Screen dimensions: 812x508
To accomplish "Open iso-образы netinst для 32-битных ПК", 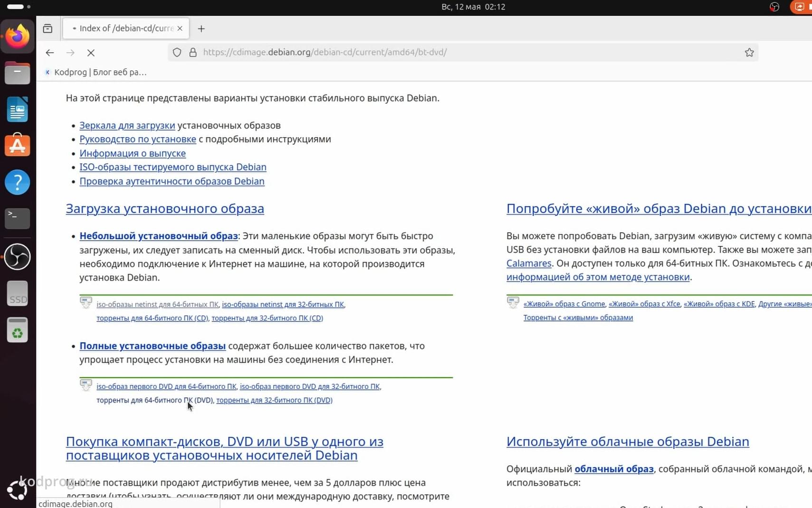I will pos(283,304).
